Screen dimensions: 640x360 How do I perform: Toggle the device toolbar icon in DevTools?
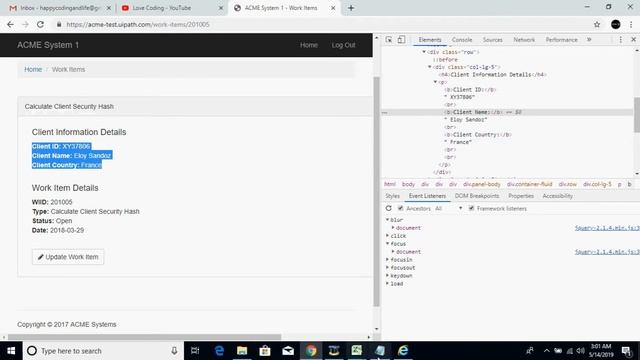coord(401,40)
